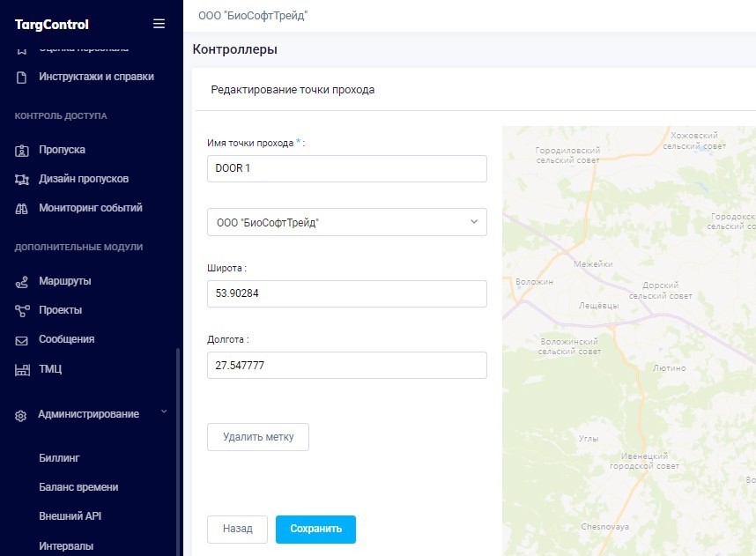Click the Инструктажи и справки document icon
This screenshot has width=756, height=556.
click(x=21, y=78)
